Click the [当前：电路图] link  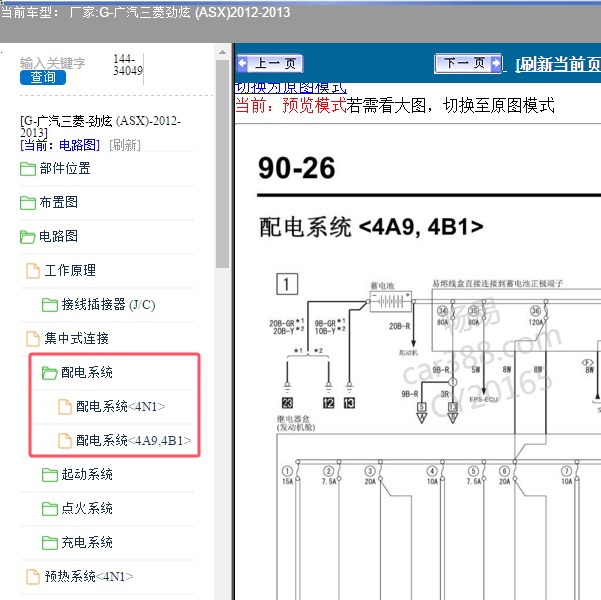(60, 145)
